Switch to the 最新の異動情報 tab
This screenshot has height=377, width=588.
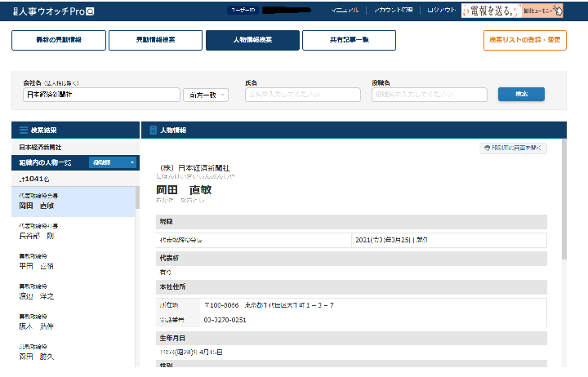pyautogui.click(x=59, y=40)
